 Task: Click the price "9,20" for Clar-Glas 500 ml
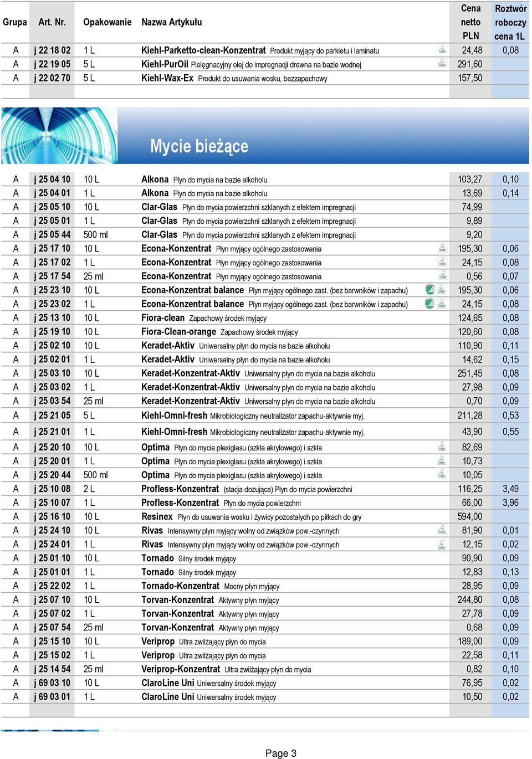click(474, 234)
